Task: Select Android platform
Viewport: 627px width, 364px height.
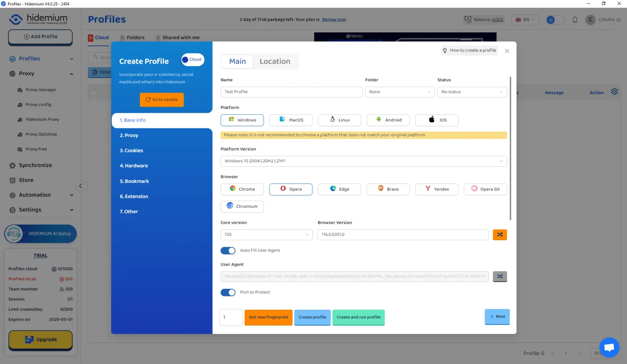Action: tap(388, 120)
